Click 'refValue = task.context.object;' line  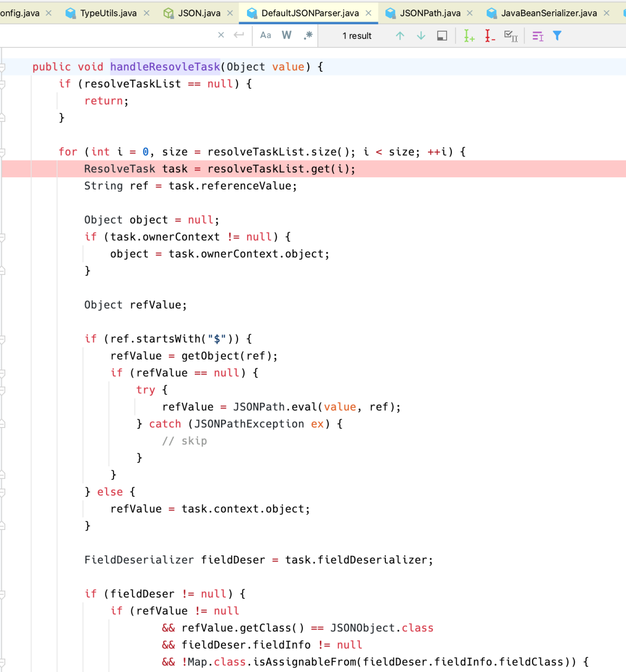point(210,509)
